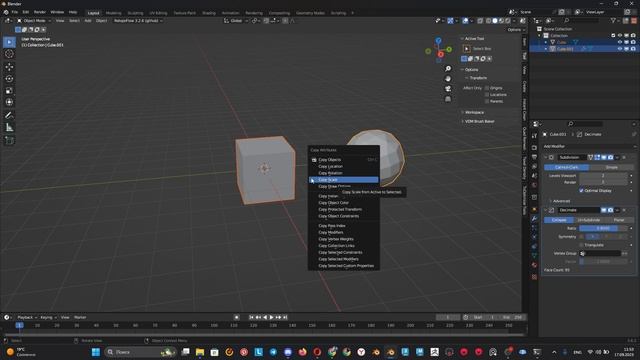Activate the Transform tool
Viewport: 640px width, 360px height.
coord(9,102)
